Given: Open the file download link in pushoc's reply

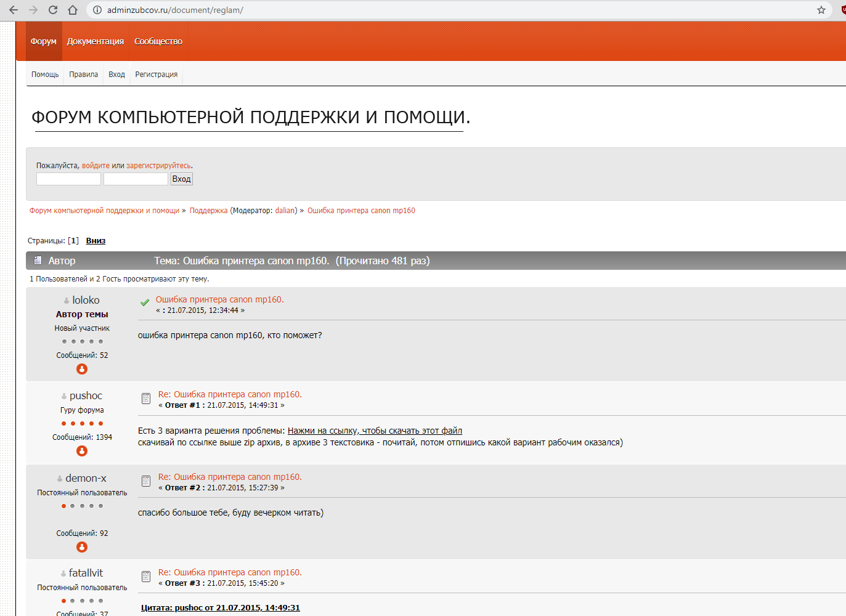Looking at the screenshot, I should point(375,431).
